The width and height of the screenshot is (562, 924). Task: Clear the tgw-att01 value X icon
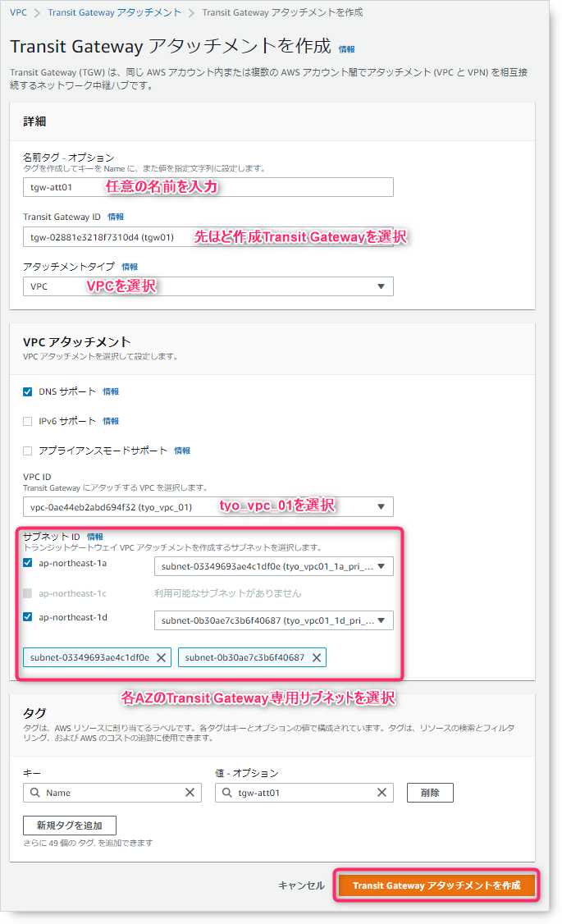pyautogui.click(x=382, y=793)
